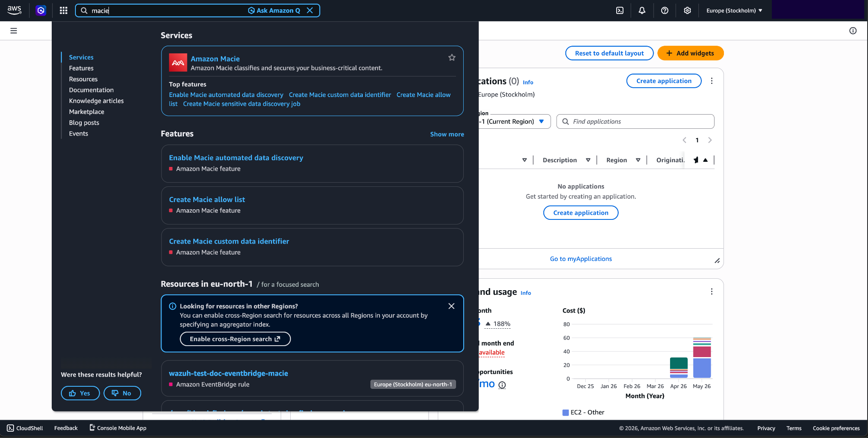Clear the search field with the X icon
868x438 pixels.
pyautogui.click(x=310, y=11)
